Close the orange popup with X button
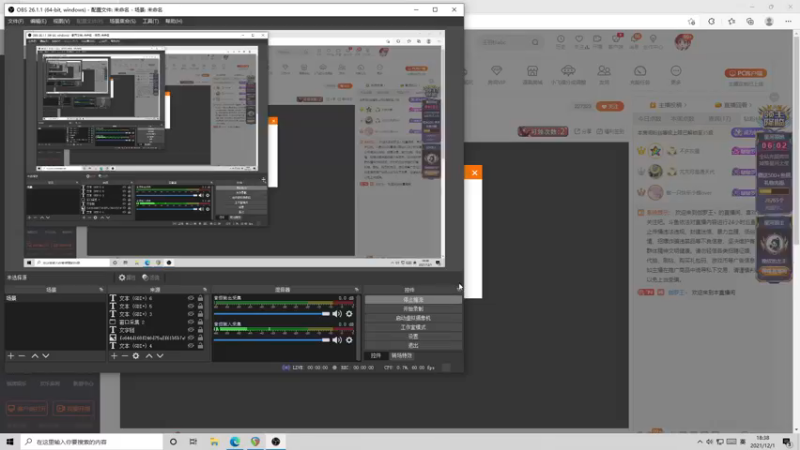 coord(474,172)
